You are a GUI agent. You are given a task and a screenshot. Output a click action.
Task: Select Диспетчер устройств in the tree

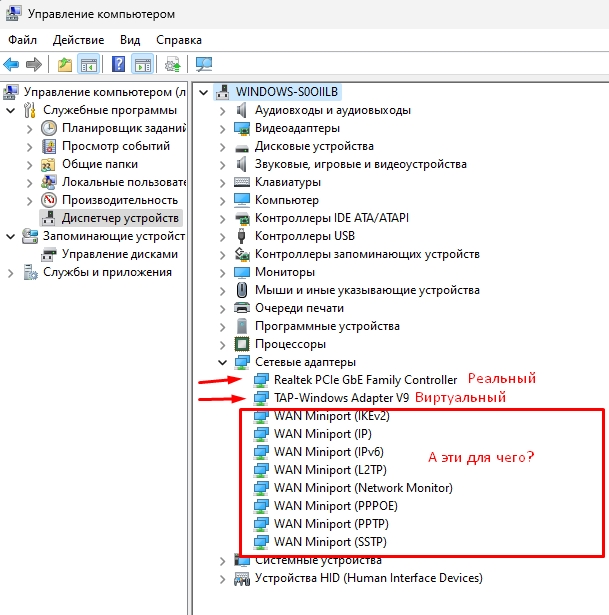[x=120, y=218]
